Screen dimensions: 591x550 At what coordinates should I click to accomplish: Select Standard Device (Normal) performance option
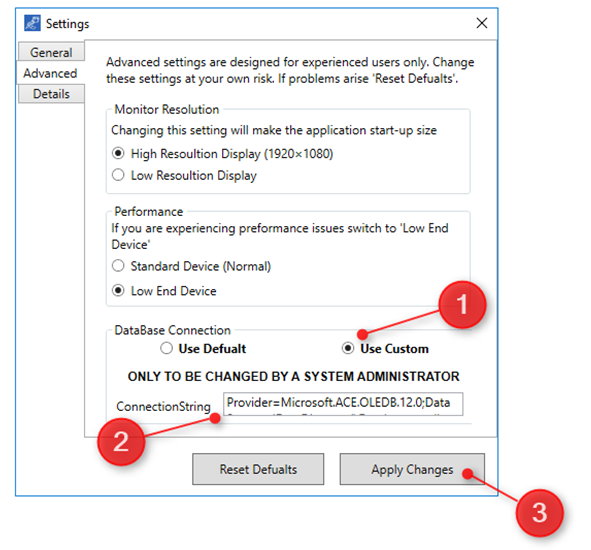point(191,267)
